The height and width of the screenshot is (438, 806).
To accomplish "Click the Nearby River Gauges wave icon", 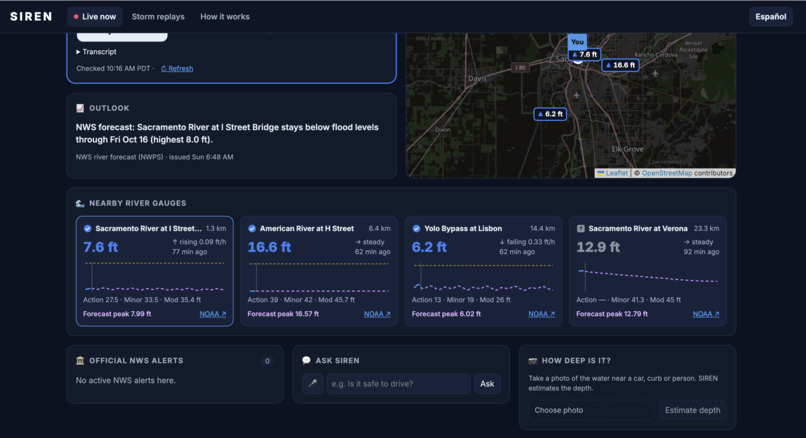I will pos(80,203).
